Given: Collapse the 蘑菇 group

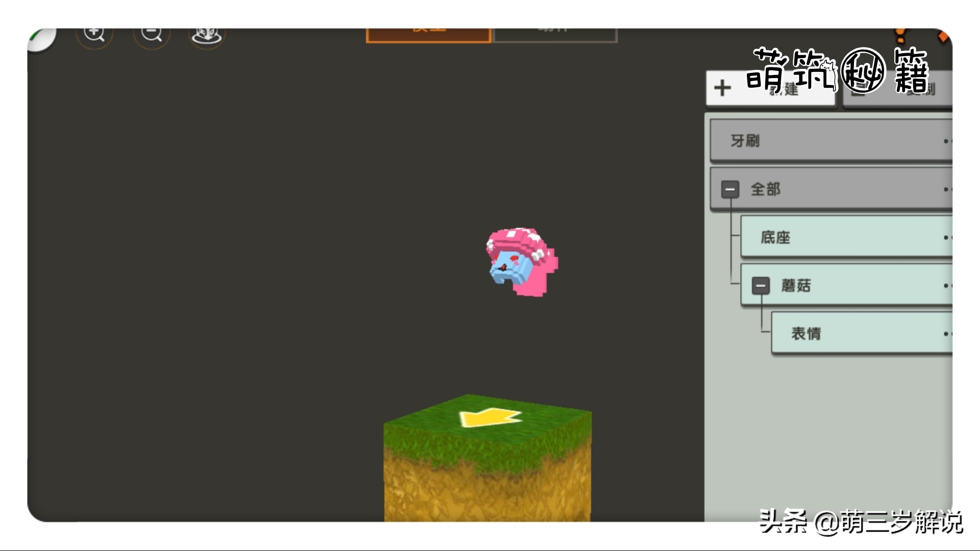Looking at the screenshot, I should (760, 285).
